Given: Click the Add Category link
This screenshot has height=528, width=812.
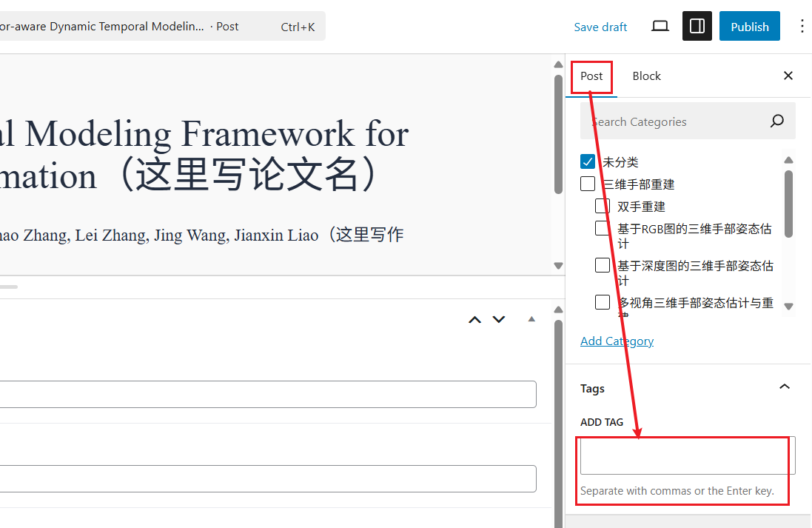Looking at the screenshot, I should (617, 341).
